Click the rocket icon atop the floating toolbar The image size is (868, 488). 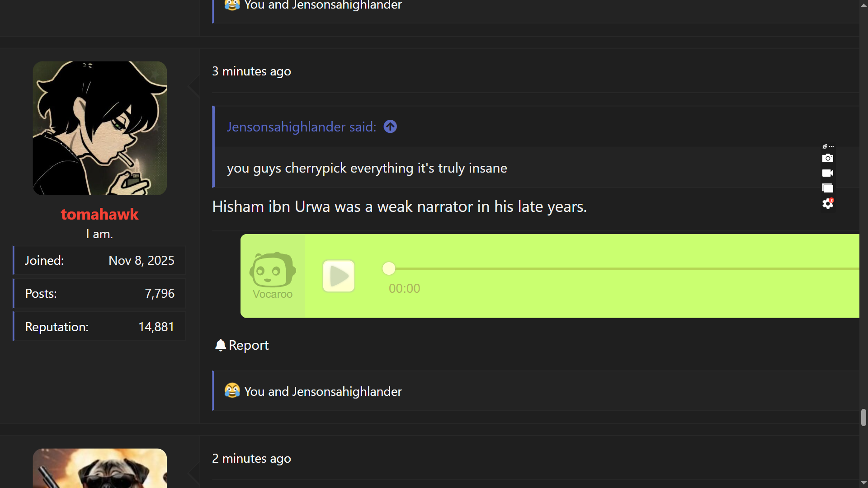click(x=825, y=146)
